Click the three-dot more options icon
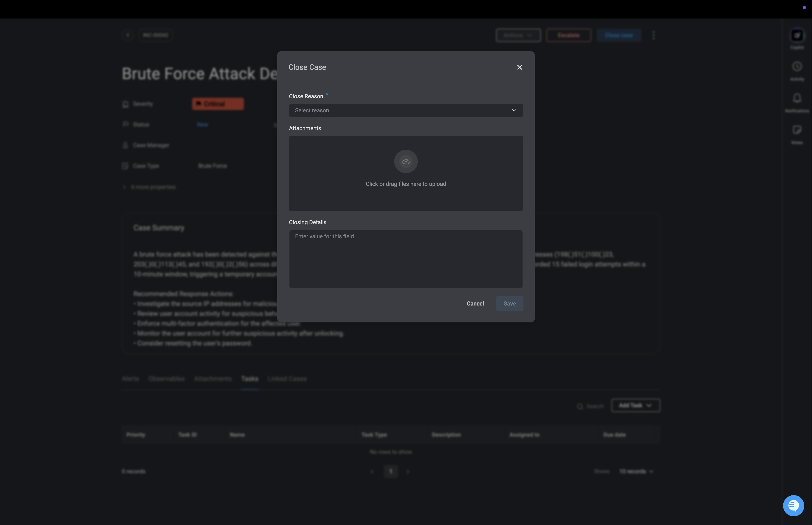Image resolution: width=812 pixels, height=525 pixels. tap(653, 35)
